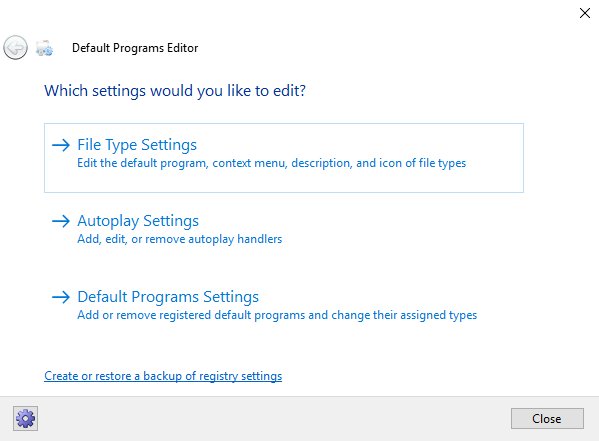Click Create or restore a backup link

(x=163, y=376)
